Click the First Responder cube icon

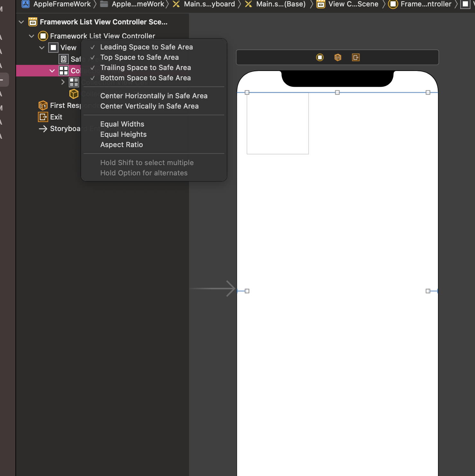tap(43, 105)
